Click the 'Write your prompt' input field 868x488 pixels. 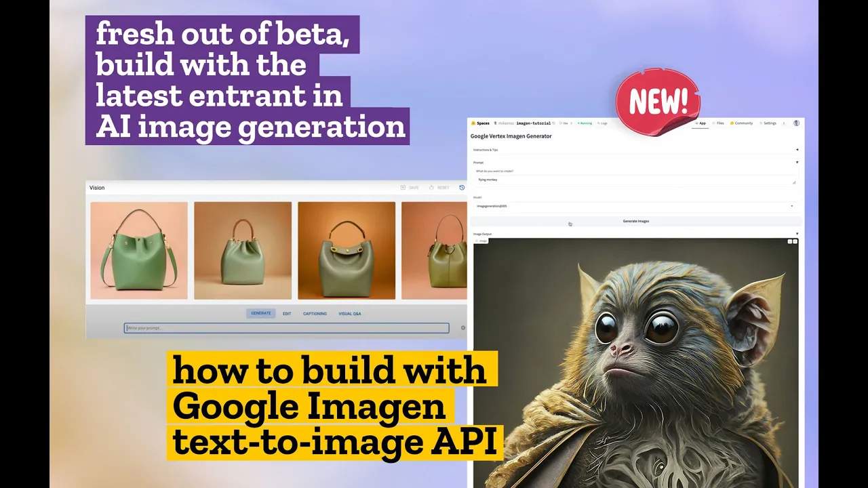pos(286,328)
